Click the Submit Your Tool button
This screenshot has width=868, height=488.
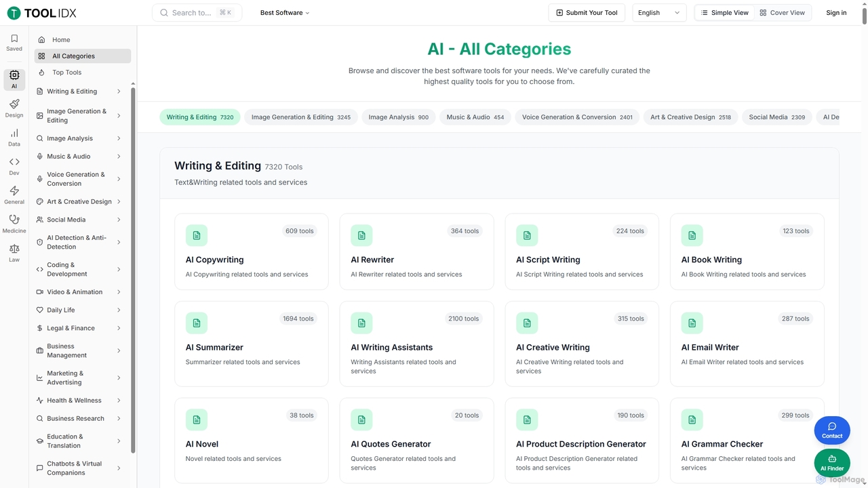587,13
